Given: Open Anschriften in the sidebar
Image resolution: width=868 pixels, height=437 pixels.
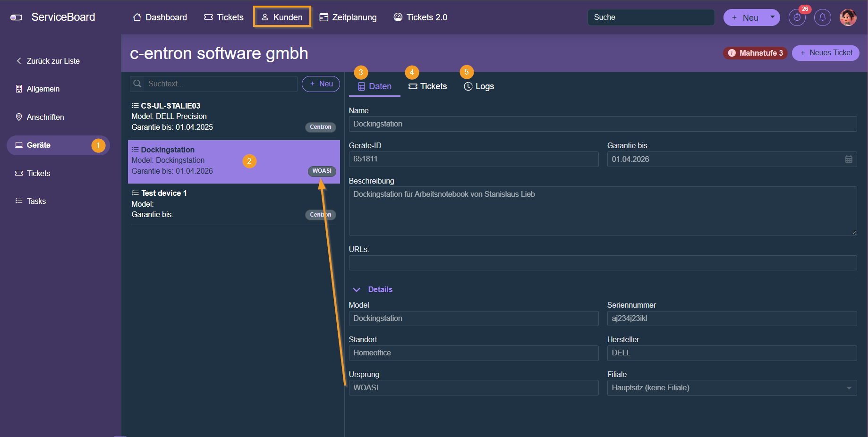Looking at the screenshot, I should coord(45,117).
